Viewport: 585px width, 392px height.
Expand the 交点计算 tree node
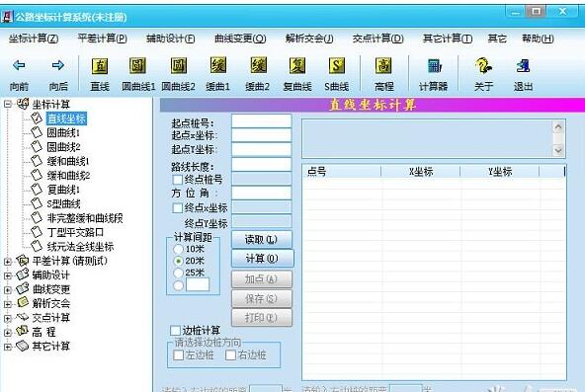click(8, 318)
